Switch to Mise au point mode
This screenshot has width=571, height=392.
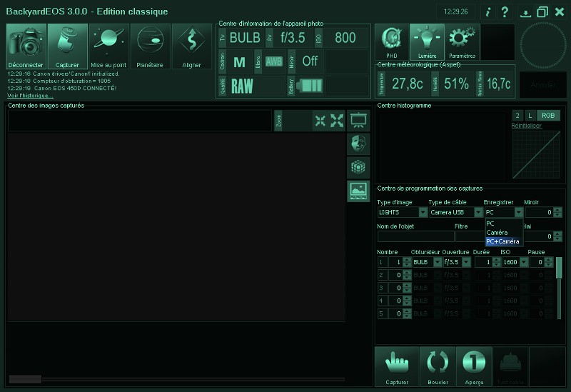(x=108, y=46)
